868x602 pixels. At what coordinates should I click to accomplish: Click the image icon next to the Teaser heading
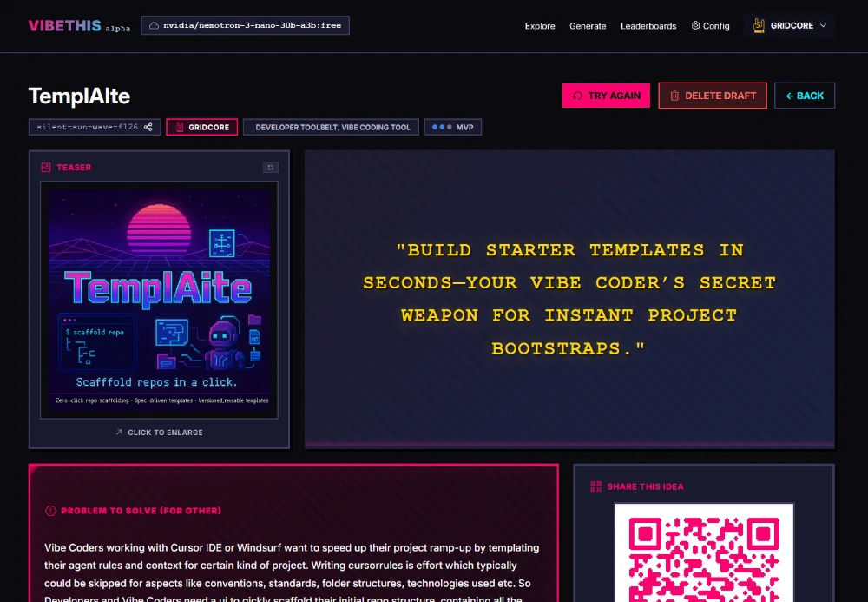(x=46, y=168)
